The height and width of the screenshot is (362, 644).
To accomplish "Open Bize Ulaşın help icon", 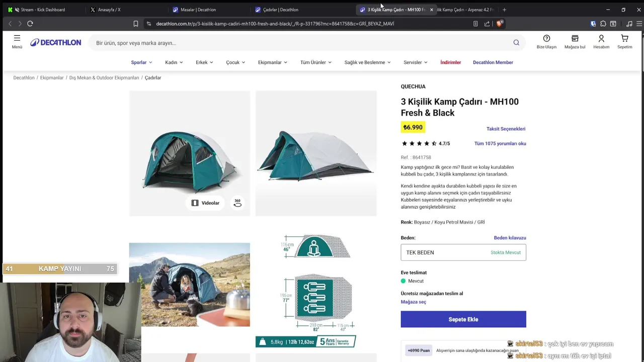I will (546, 39).
